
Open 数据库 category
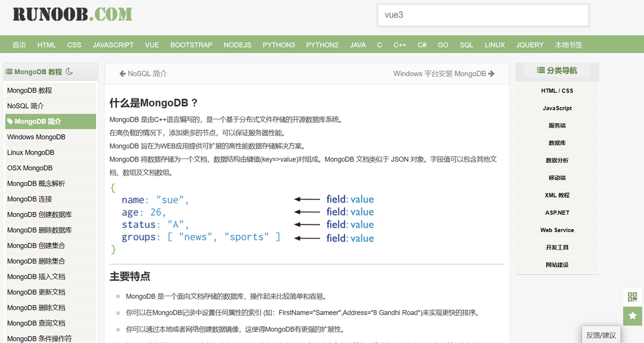(557, 143)
